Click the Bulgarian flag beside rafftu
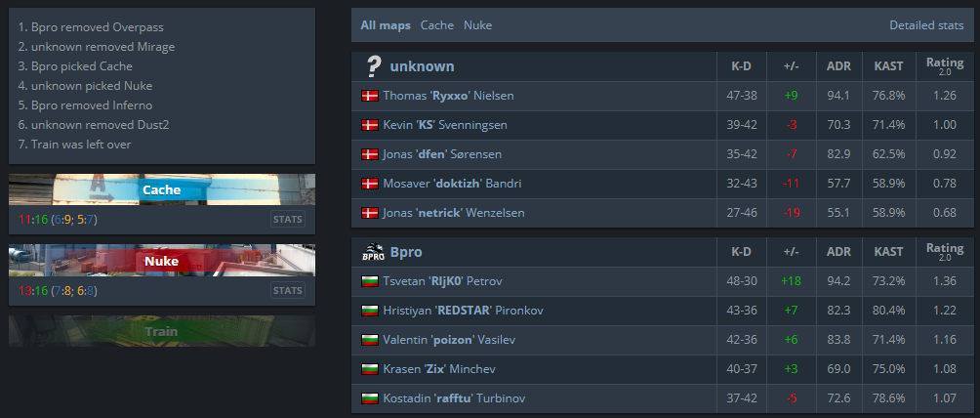980x418 pixels. point(370,397)
